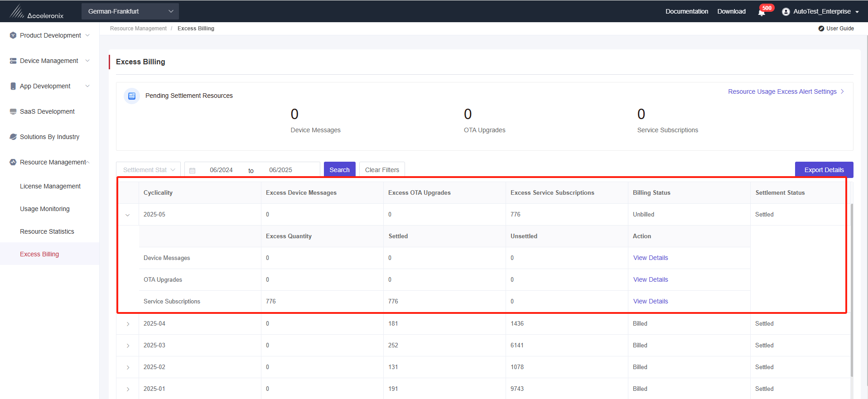Open the German-Frankfurt region dropdown
868x399 pixels.
pyautogui.click(x=130, y=11)
